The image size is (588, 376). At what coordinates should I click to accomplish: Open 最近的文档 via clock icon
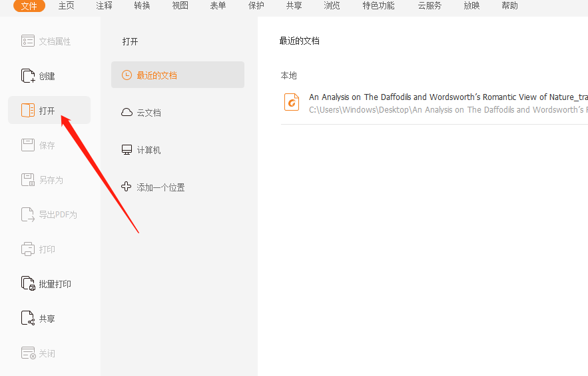(127, 75)
